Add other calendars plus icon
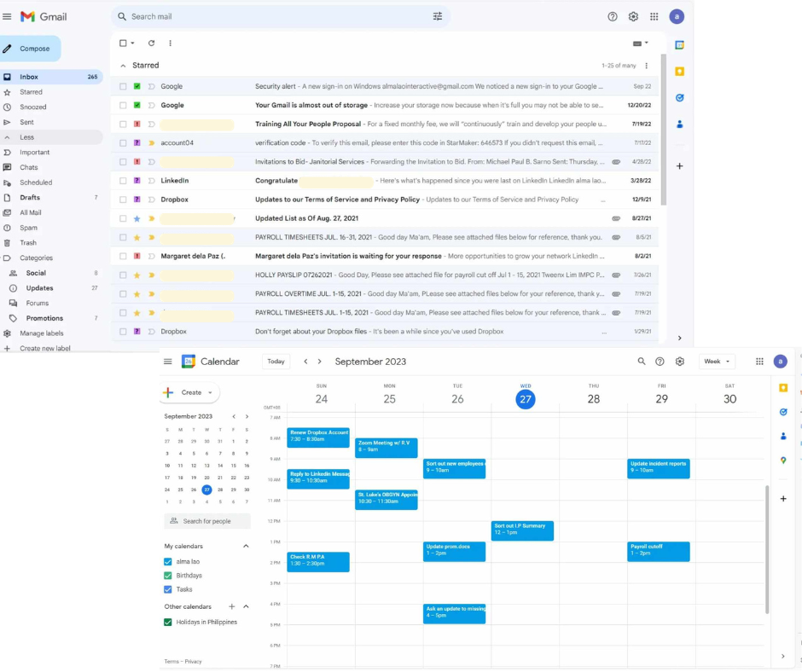This screenshot has width=802, height=672. click(232, 606)
